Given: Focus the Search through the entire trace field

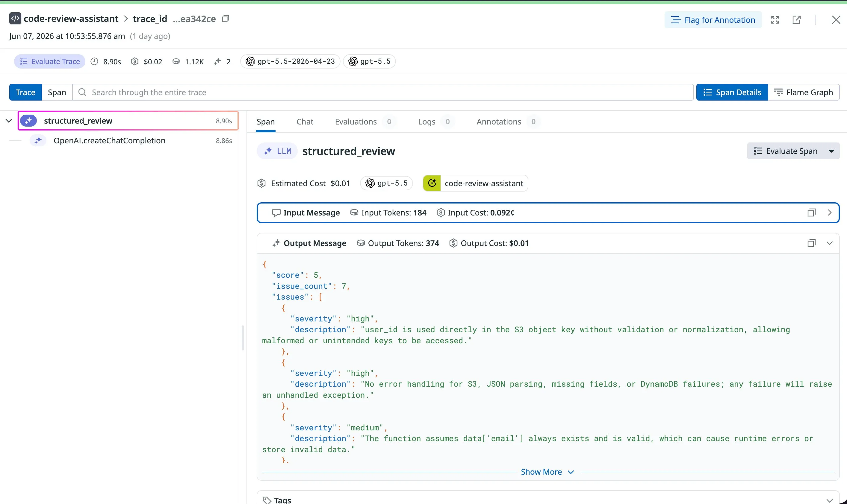Looking at the screenshot, I should tap(383, 92).
